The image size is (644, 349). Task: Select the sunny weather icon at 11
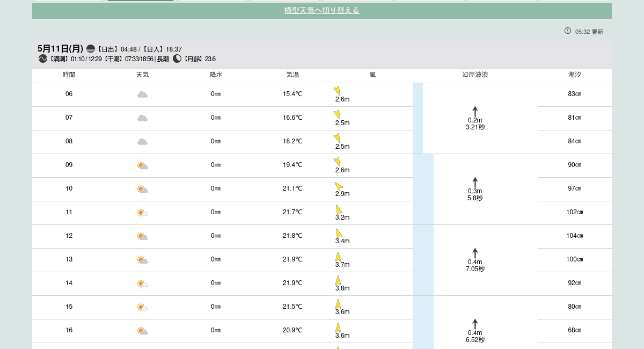point(142,213)
